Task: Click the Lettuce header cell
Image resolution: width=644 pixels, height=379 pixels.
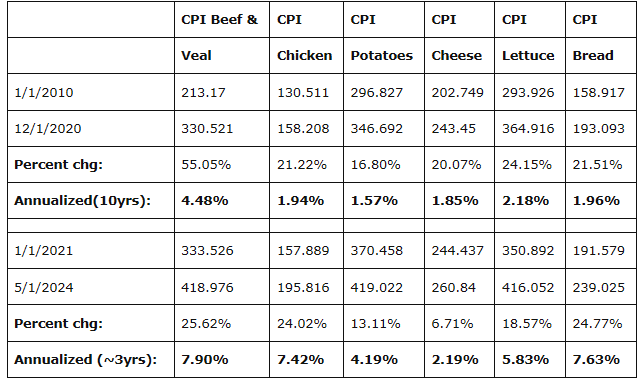Action: [530, 56]
